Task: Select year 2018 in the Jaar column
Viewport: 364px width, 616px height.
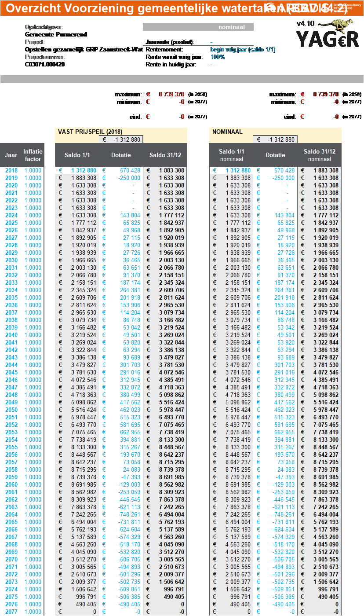Action: pyautogui.click(x=11, y=170)
